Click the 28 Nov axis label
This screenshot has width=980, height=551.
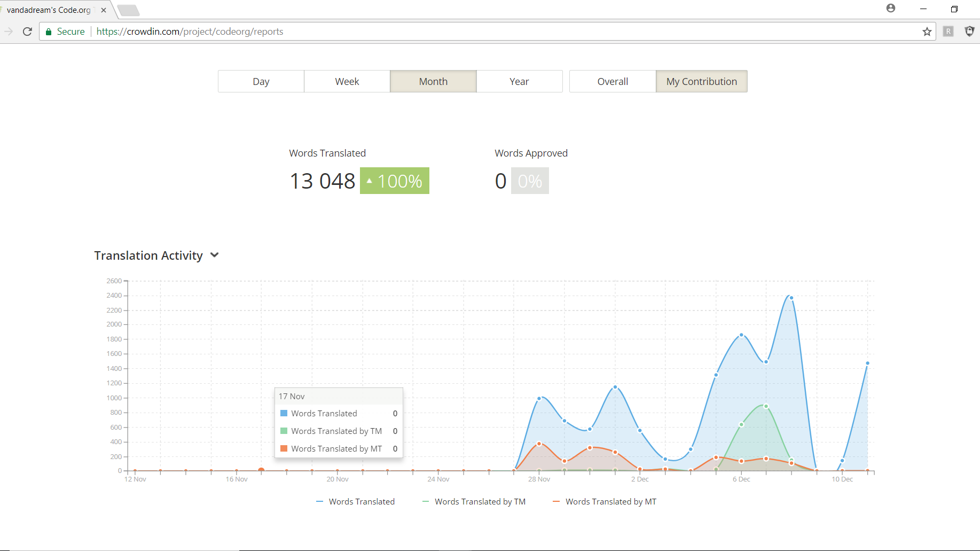coord(539,479)
